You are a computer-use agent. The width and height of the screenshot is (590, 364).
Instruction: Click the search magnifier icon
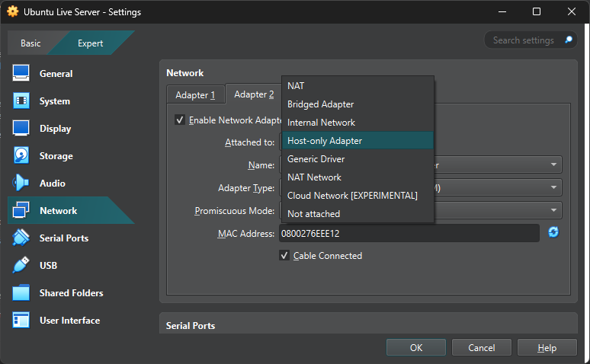(x=569, y=40)
